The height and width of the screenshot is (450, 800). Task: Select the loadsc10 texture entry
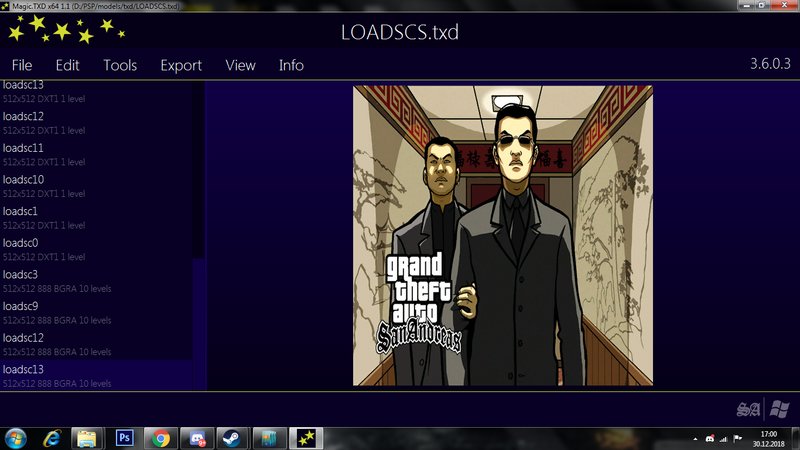(x=96, y=186)
